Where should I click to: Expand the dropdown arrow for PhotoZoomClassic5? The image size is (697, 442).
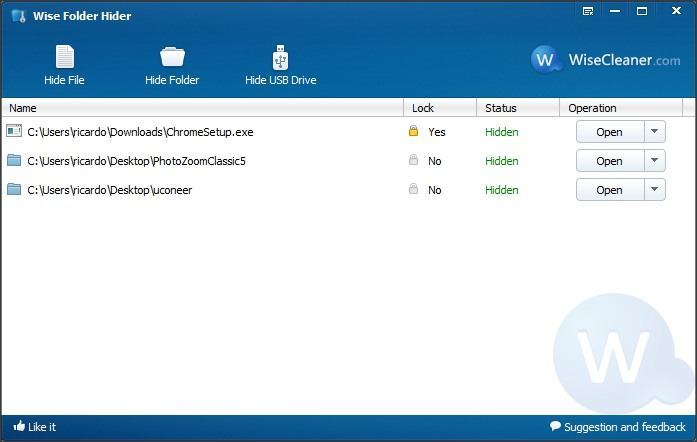pos(655,161)
